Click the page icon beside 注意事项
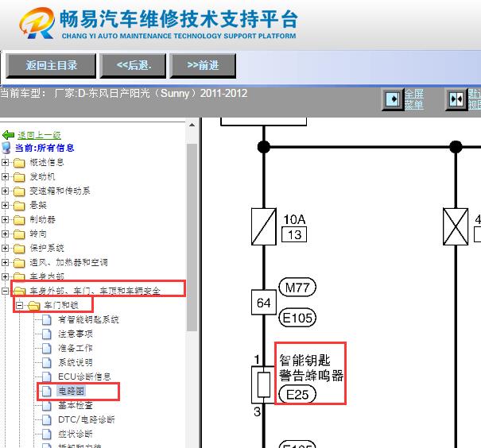 pos(47,334)
